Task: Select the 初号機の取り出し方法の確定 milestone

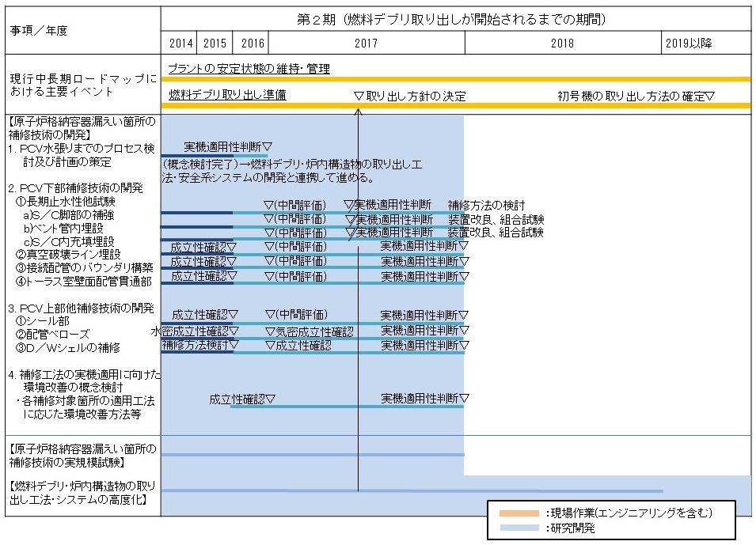Action: point(709,97)
